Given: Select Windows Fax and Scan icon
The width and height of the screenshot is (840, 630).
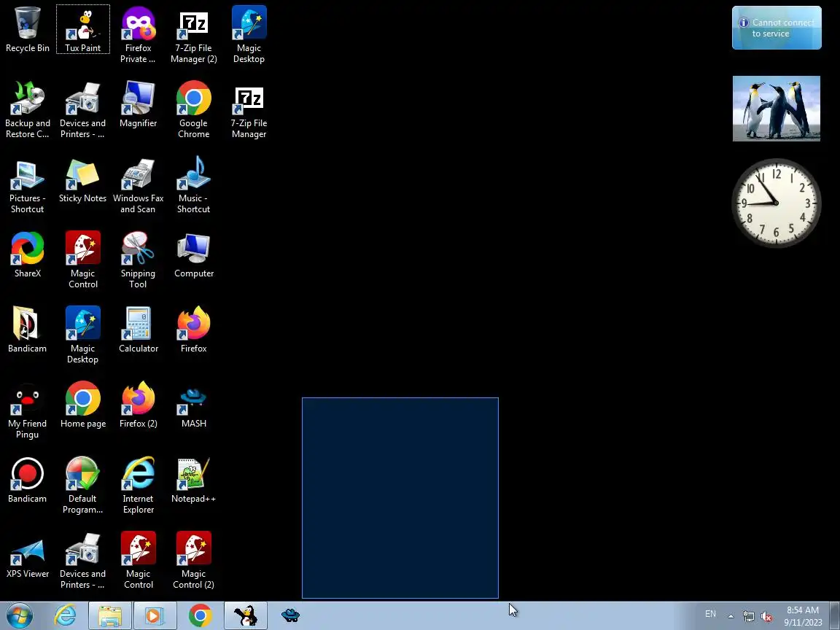Looking at the screenshot, I should point(139,185).
